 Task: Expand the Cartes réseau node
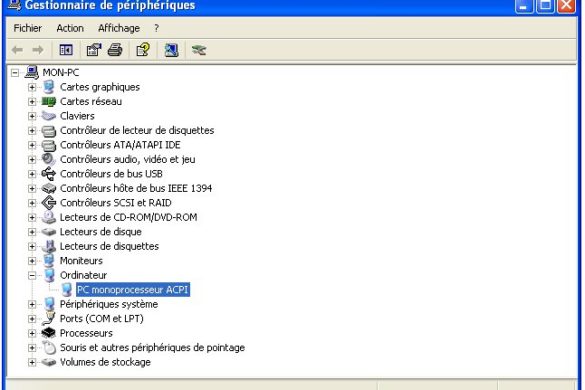(32, 102)
